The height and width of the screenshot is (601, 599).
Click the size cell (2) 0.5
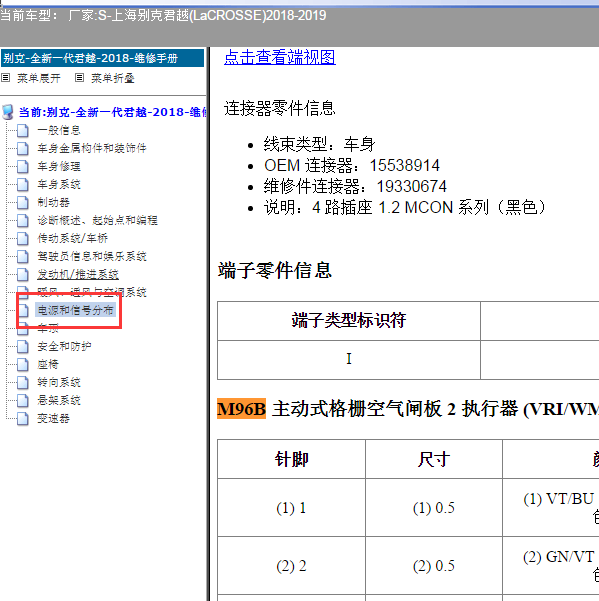(x=434, y=566)
